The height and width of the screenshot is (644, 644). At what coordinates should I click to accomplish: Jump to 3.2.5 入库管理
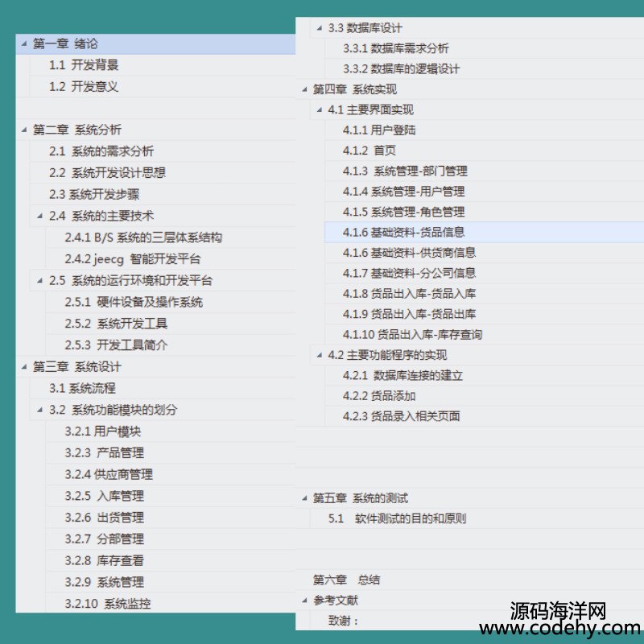105,496
